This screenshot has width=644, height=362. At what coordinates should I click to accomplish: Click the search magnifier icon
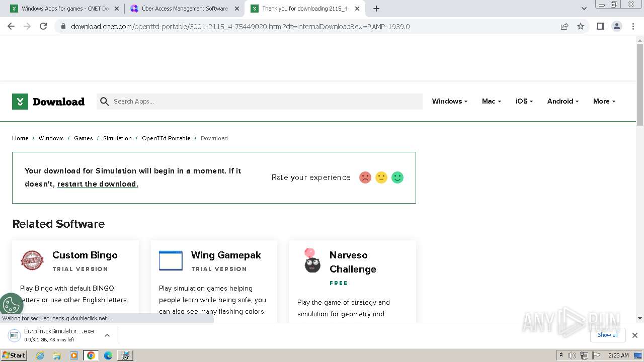(x=105, y=102)
